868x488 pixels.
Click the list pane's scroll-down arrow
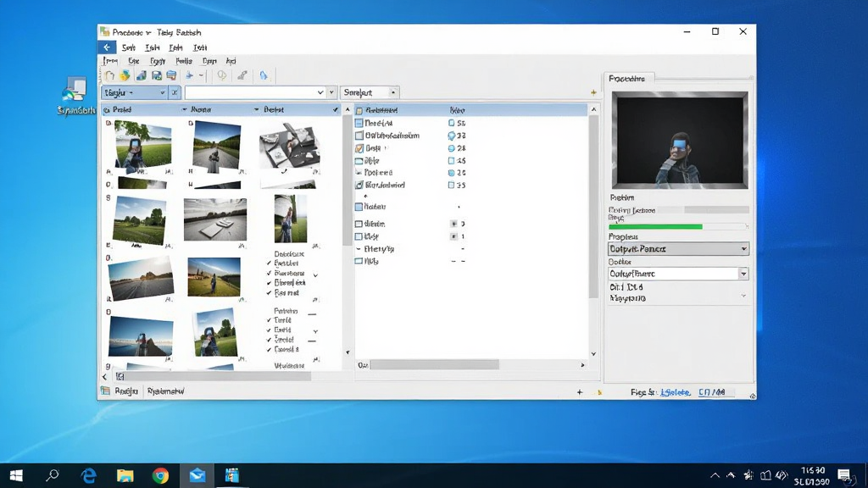[593, 354]
